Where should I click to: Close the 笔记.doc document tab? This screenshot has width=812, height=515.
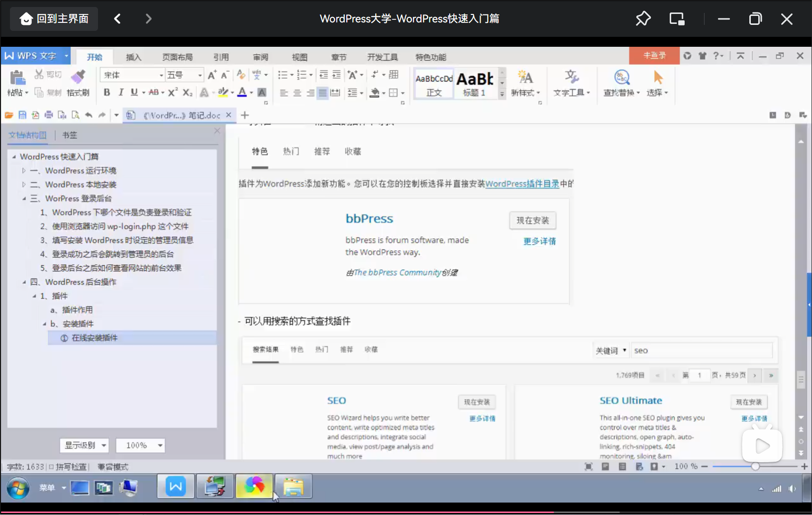(228, 115)
